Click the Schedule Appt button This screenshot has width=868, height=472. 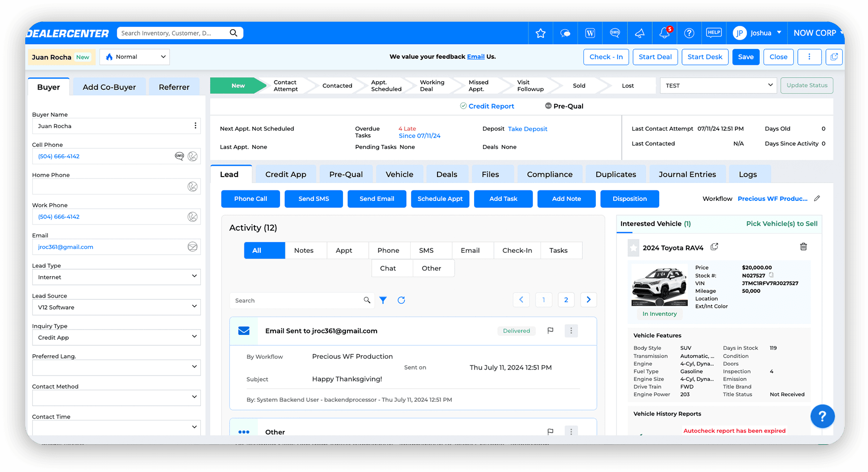coord(440,199)
